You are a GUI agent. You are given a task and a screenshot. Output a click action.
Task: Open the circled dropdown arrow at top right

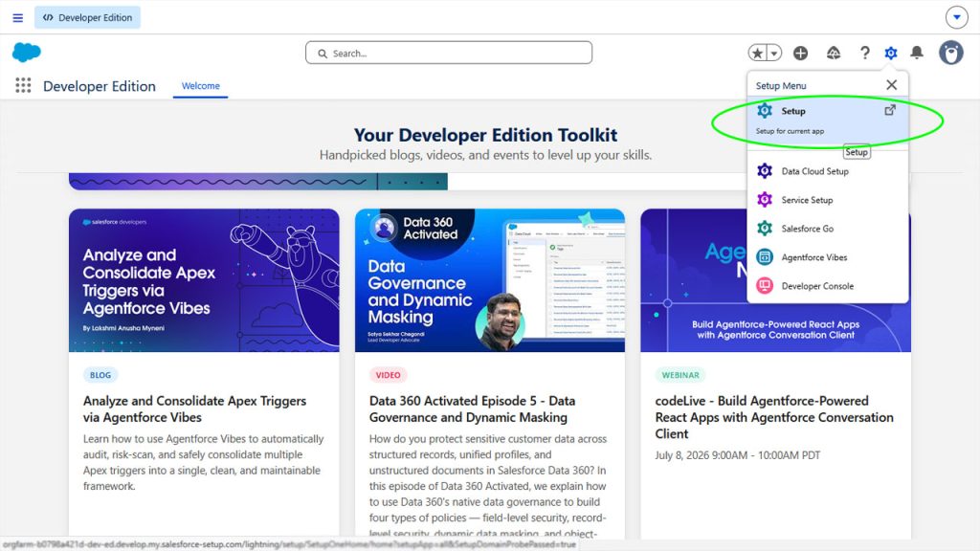click(956, 17)
